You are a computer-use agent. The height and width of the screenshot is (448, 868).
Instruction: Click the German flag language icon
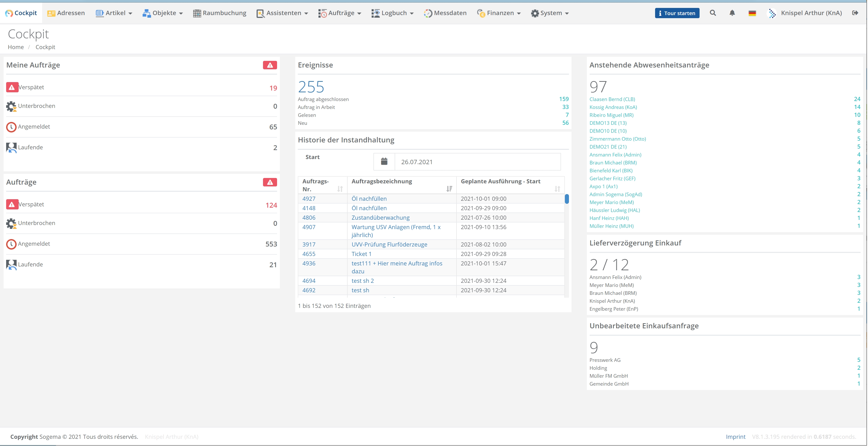pyautogui.click(x=752, y=13)
